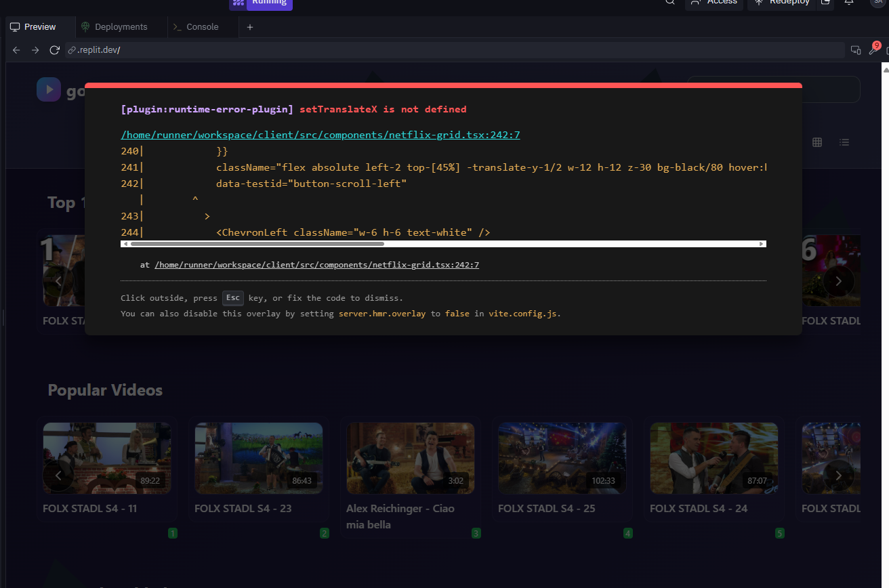
Task: Open the device preview toggle icon
Action: tap(856, 50)
